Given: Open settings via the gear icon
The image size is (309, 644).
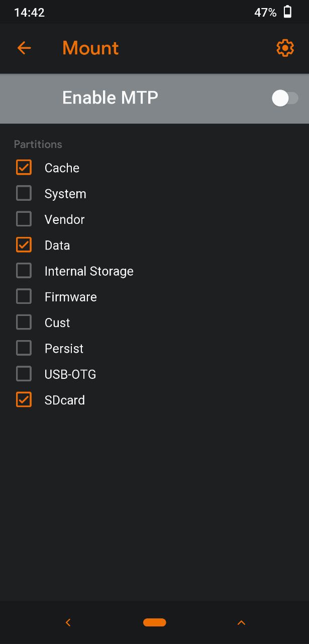Looking at the screenshot, I should 285,48.
